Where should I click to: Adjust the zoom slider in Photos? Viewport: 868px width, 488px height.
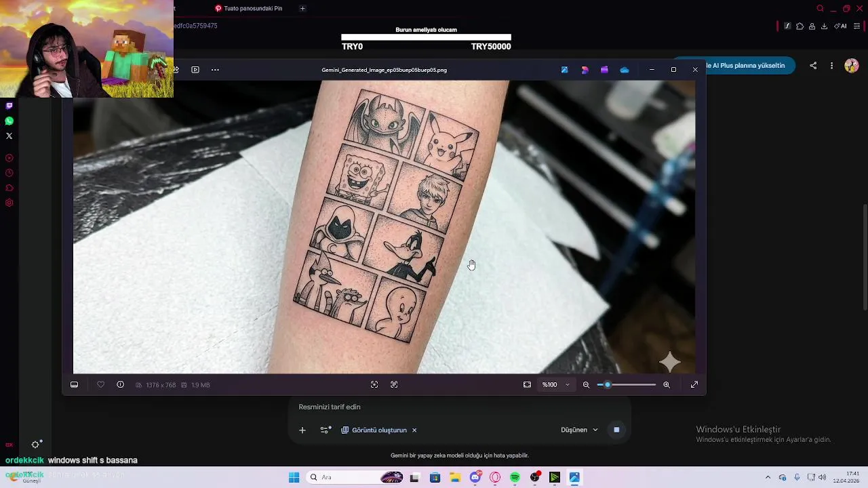point(627,385)
